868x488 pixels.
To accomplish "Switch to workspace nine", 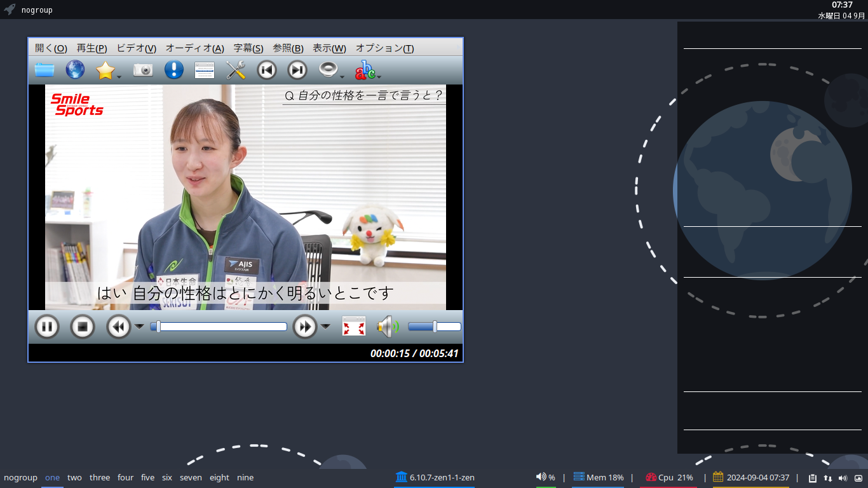I will [x=245, y=477].
